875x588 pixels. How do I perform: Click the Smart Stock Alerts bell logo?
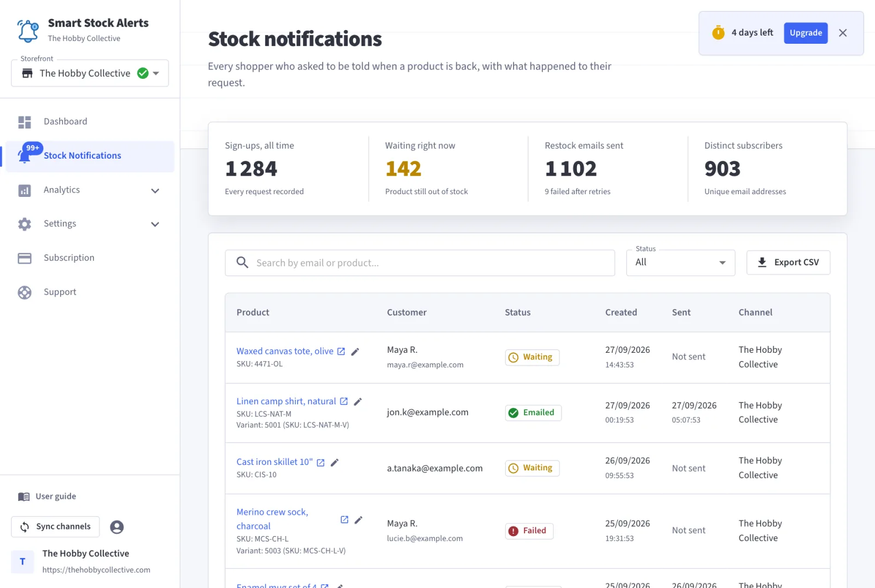pos(28,31)
